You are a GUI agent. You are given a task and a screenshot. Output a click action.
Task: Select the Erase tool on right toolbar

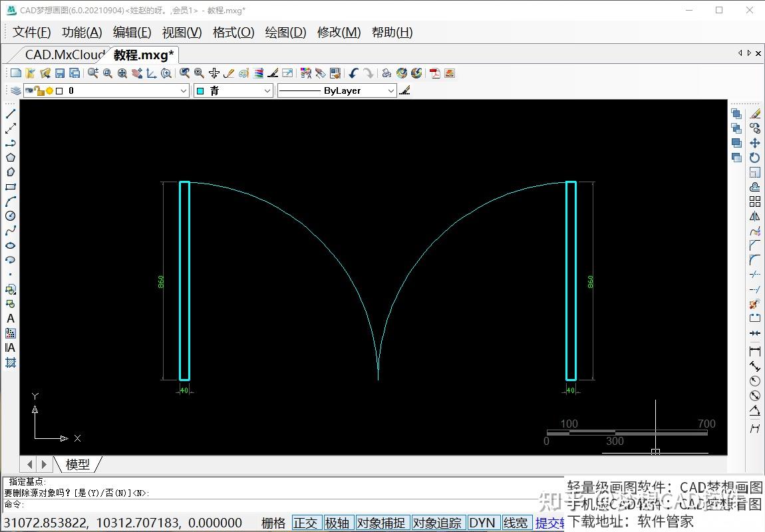755,114
